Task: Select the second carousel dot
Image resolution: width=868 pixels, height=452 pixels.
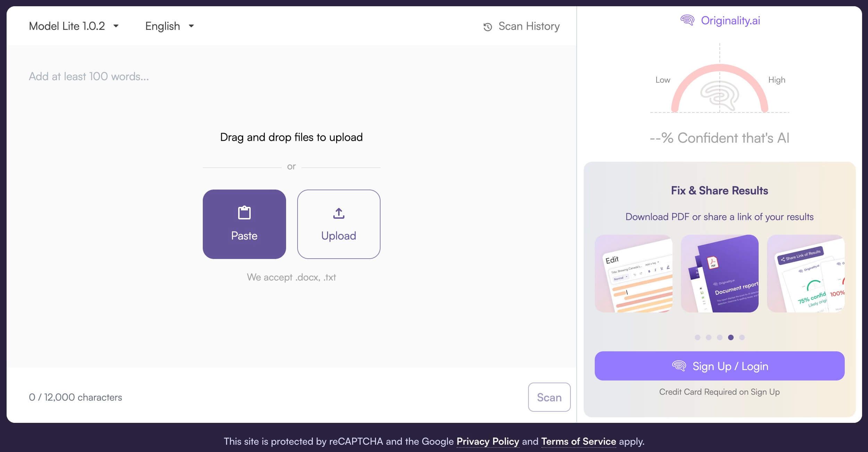Action: 708,337
